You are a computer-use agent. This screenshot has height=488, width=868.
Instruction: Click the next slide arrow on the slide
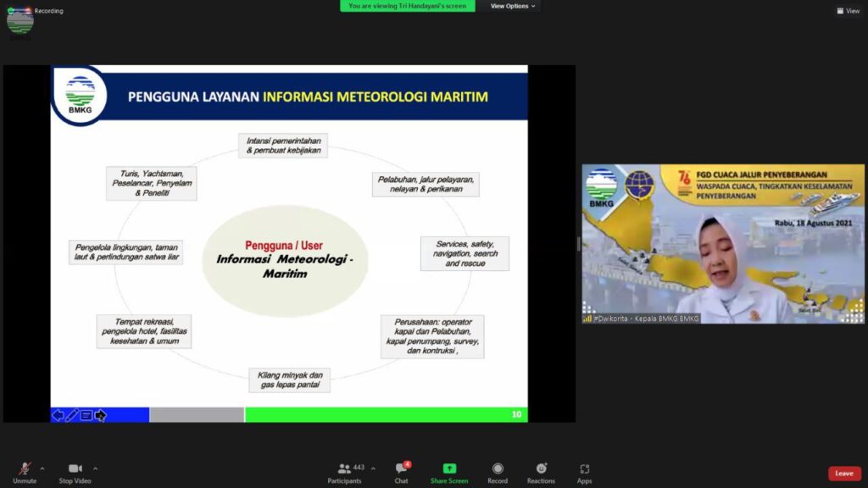(x=100, y=415)
